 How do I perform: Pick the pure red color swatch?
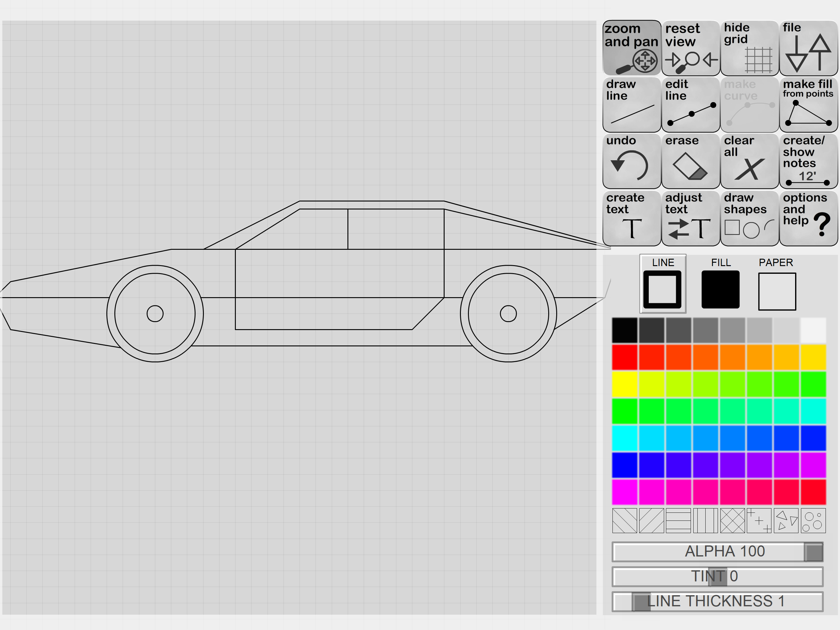point(624,357)
